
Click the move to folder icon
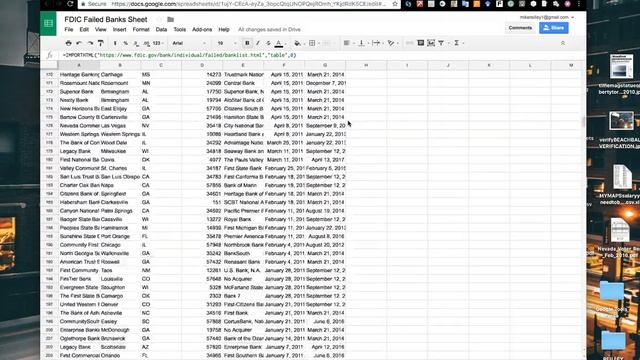[171, 19]
